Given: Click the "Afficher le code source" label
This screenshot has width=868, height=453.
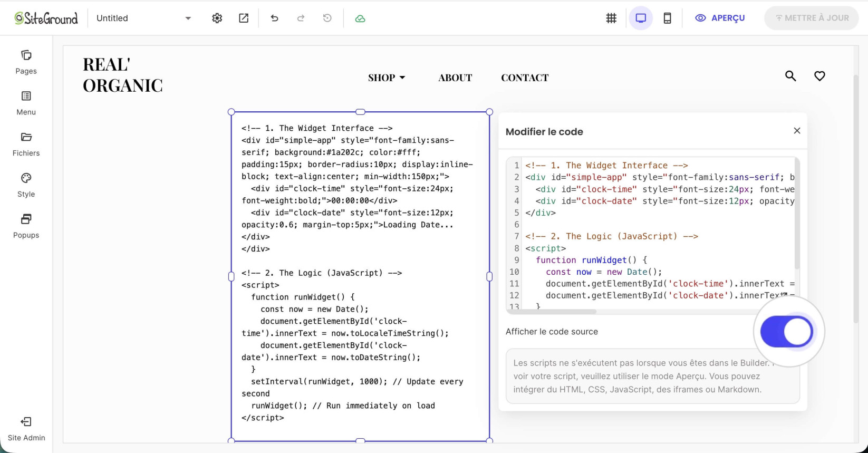Looking at the screenshot, I should (x=552, y=332).
